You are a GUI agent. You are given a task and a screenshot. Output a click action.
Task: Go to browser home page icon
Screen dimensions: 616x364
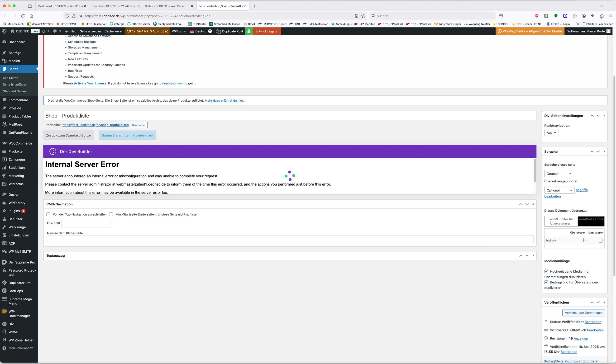click(31, 16)
